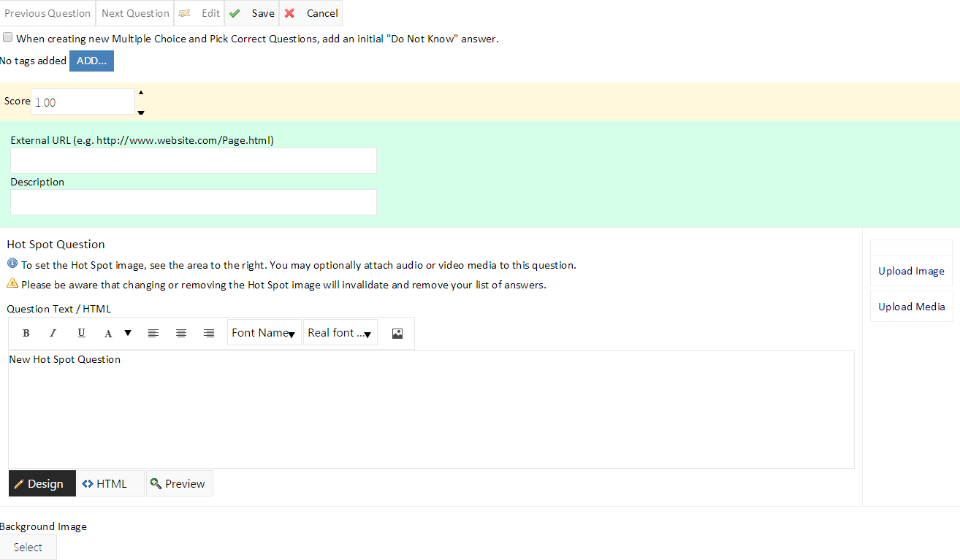Screen dimensions: 960x560
Task: Save the question
Action: tap(252, 13)
